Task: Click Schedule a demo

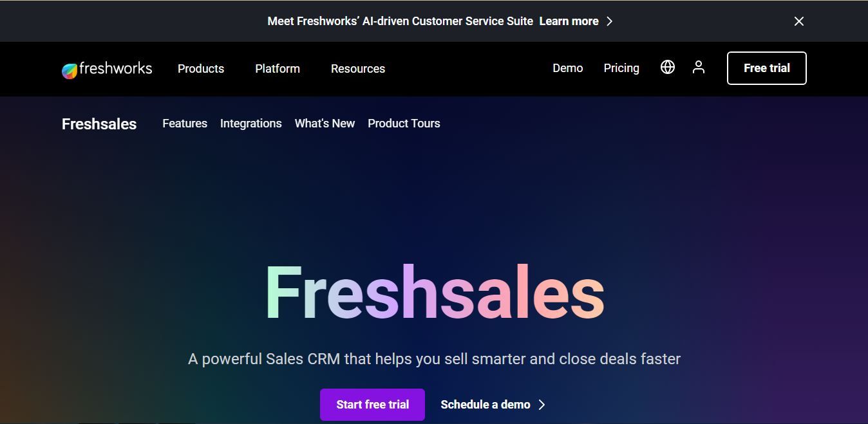Action: click(x=485, y=404)
